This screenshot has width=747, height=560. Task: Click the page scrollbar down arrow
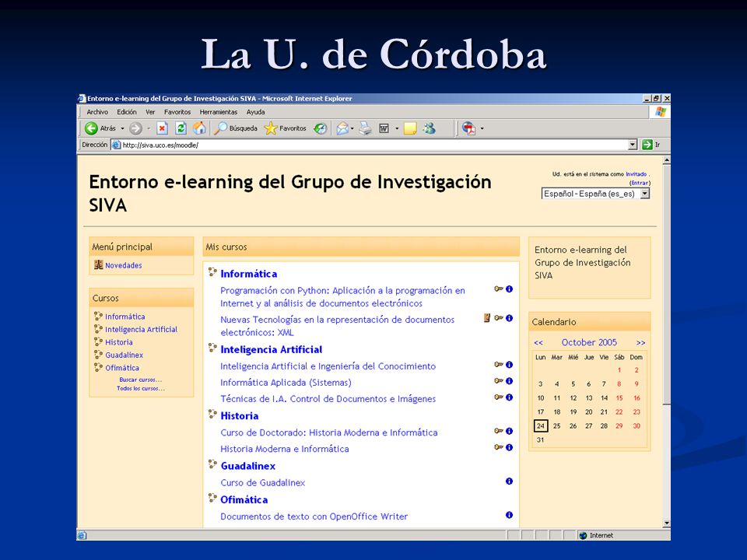pos(667,523)
